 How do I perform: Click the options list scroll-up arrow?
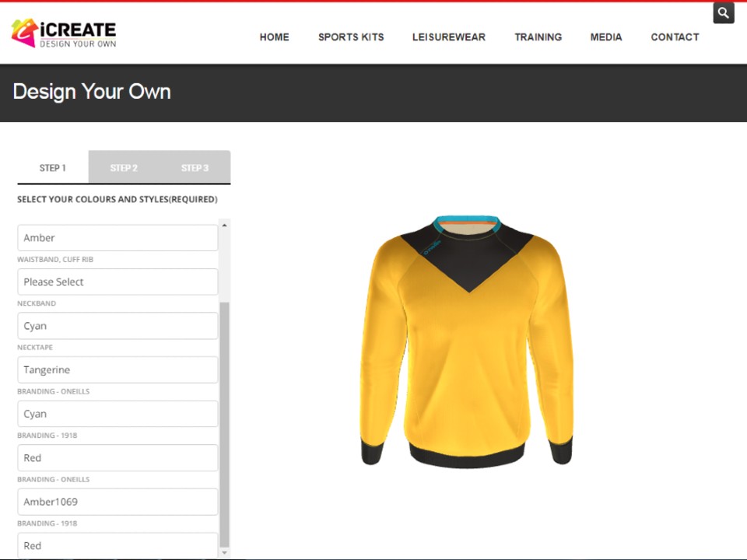(x=225, y=226)
